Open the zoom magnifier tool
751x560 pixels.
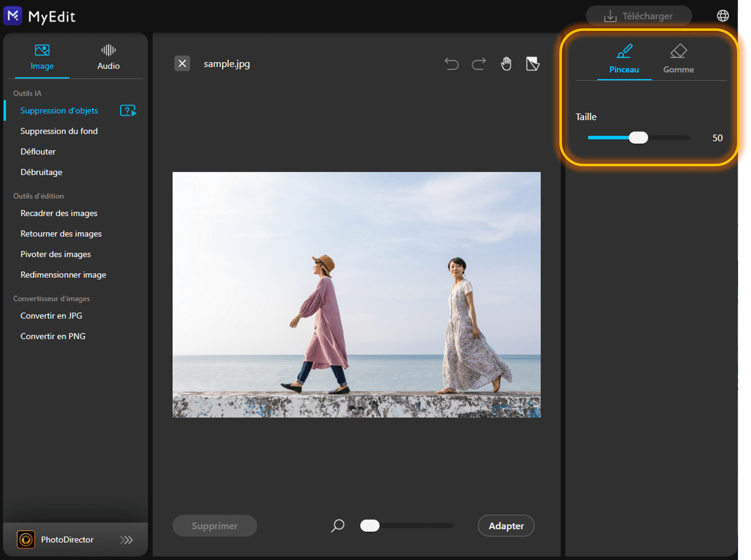pyautogui.click(x=337, y=526)
